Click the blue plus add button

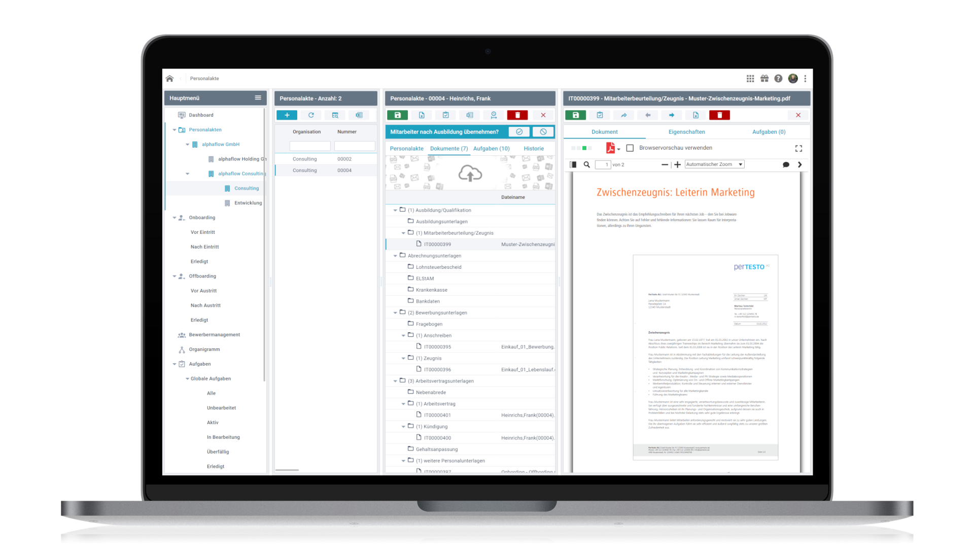(x=287, y=115)
